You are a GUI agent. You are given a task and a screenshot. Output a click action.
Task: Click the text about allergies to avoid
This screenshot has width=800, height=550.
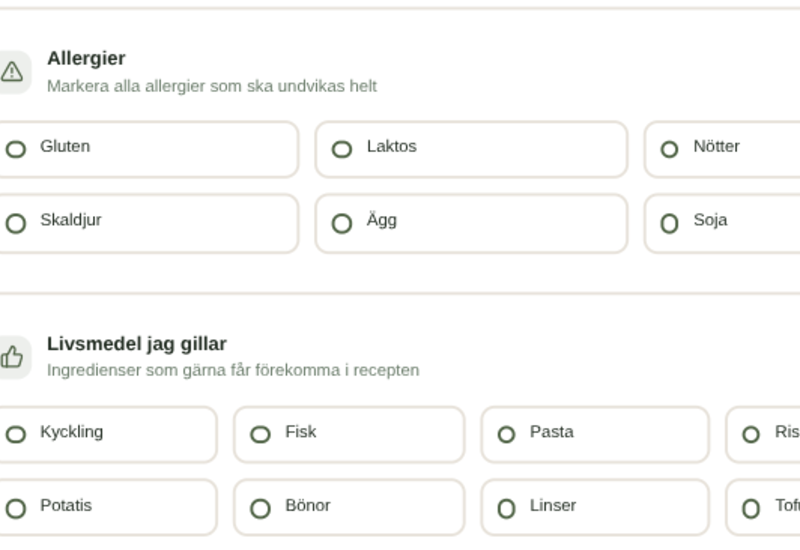(x=212, y=86)
